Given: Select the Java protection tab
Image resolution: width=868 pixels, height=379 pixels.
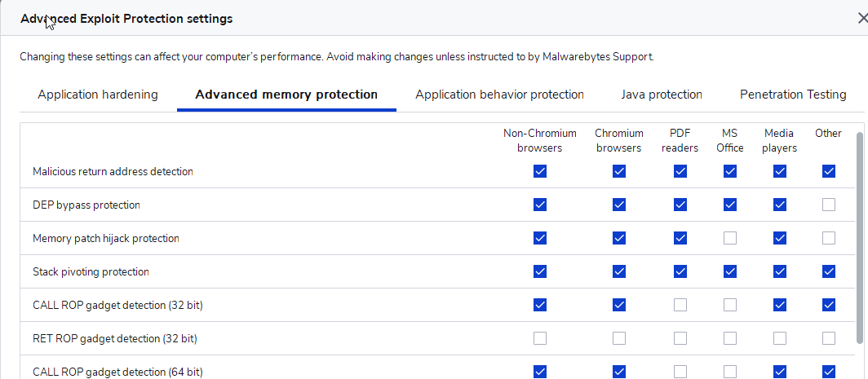Looking at the screenshot, I should click(661, 95).
